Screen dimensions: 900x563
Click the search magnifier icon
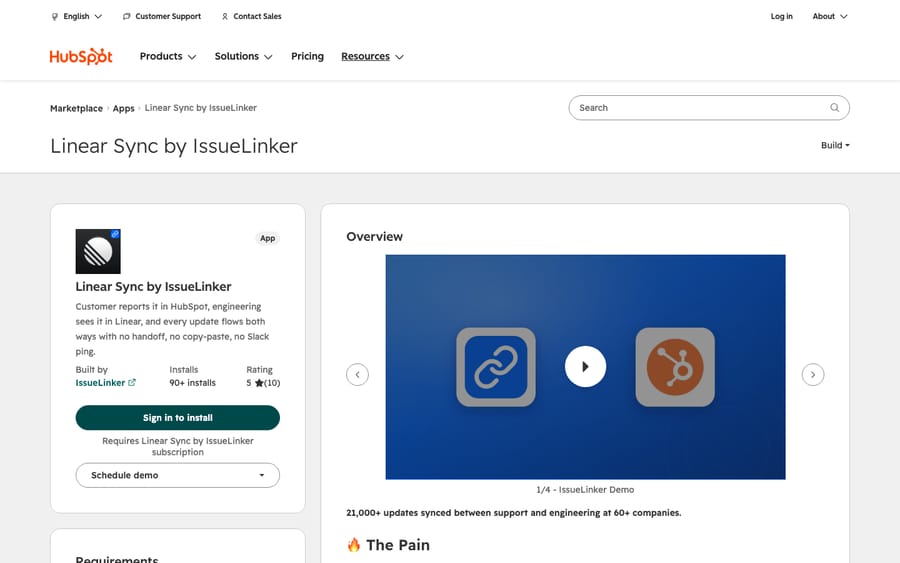pyautogui.click(x=835, y=107)
